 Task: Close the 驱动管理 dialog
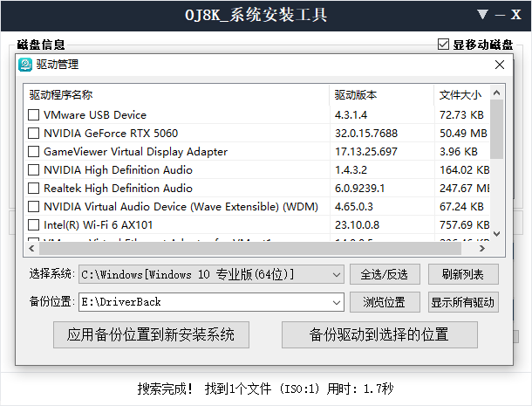[500, 65]
